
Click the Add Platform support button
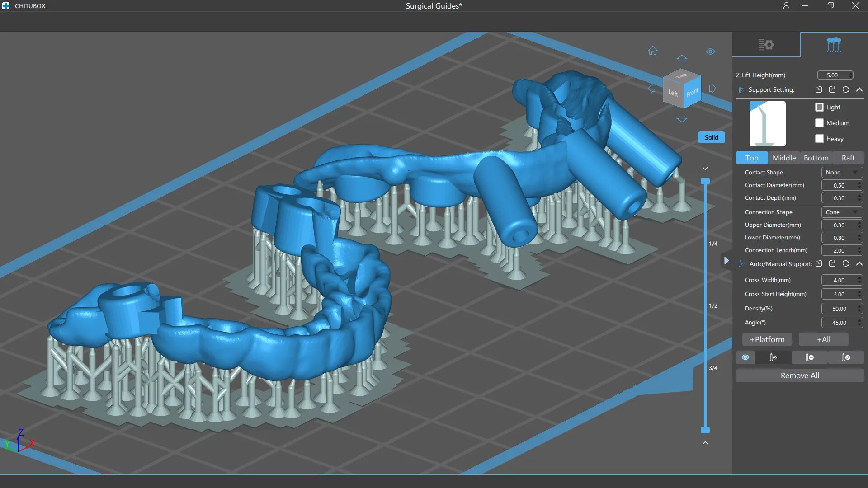tap(767, 338)
